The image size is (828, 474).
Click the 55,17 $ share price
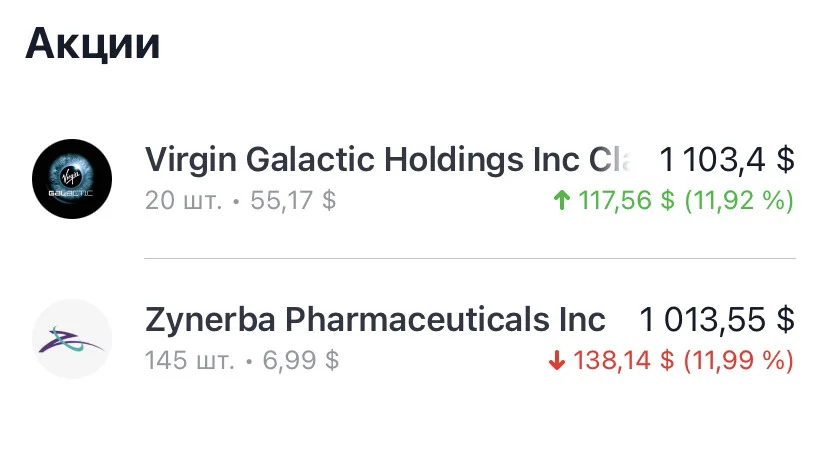point(293,201)
